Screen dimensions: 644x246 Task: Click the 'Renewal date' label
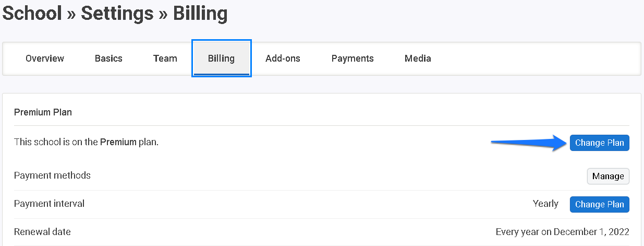click(x=42, y=232)
